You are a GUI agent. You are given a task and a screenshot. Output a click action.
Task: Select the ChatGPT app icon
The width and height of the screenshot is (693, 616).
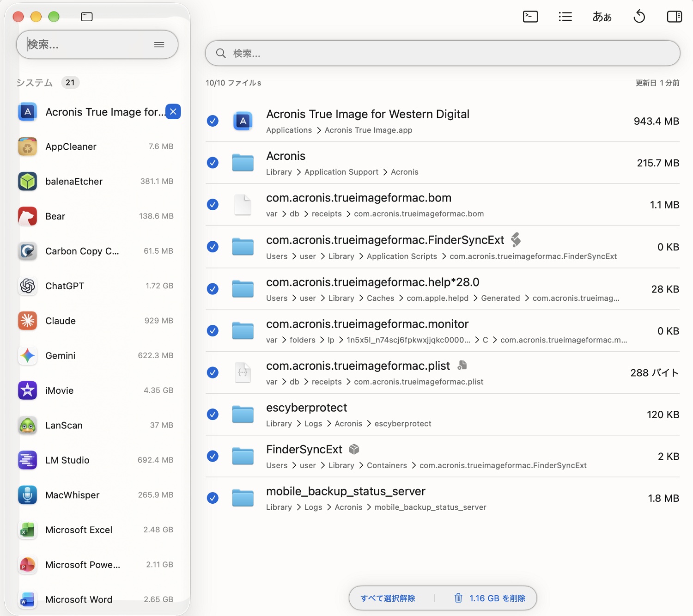[x=28, y=286]
